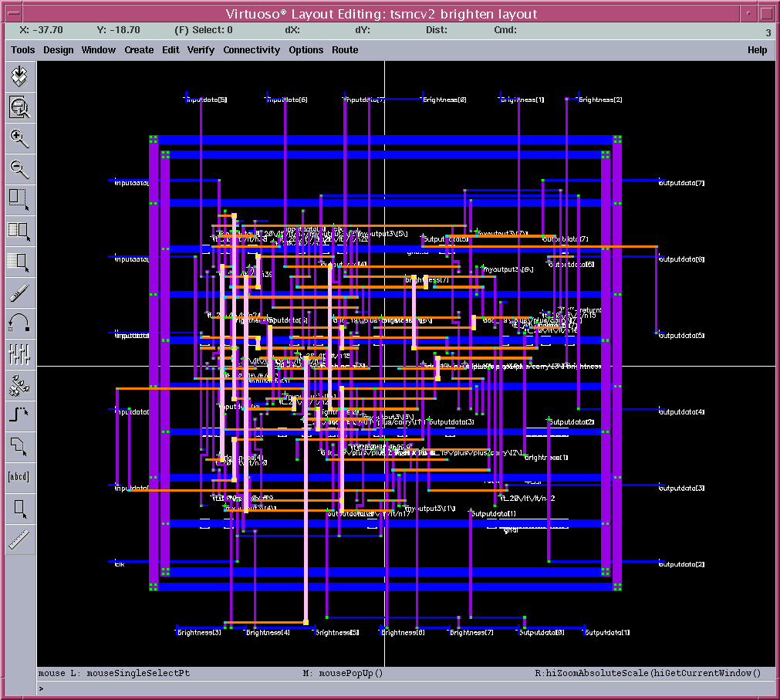Select the Create Instance icon
The height and width of the screenshot is (700, 780).
pyautogui.click(x=19, y=384)
